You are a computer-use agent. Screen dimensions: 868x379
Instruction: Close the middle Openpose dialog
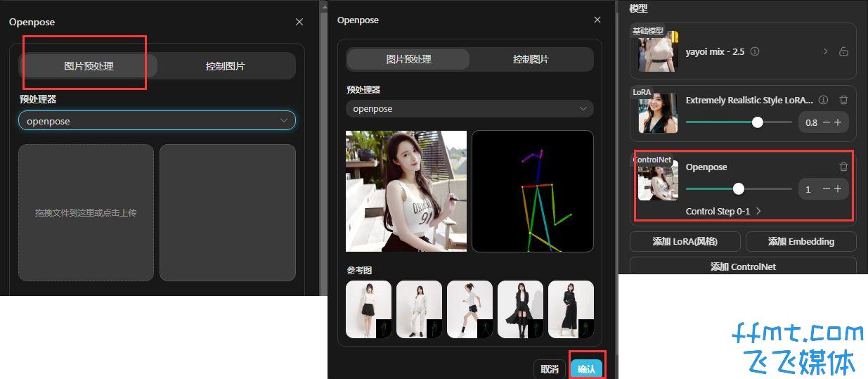click(597, 20)
